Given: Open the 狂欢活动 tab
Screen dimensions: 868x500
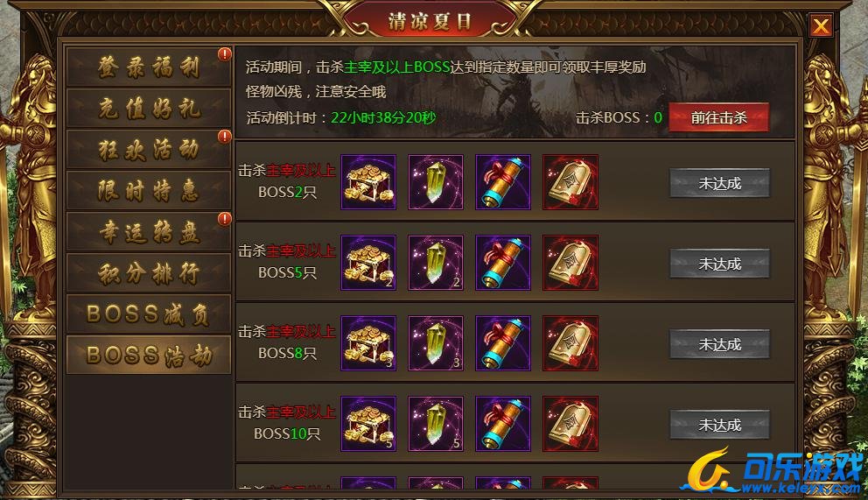Looking at the screenshot, I should 149,149.
